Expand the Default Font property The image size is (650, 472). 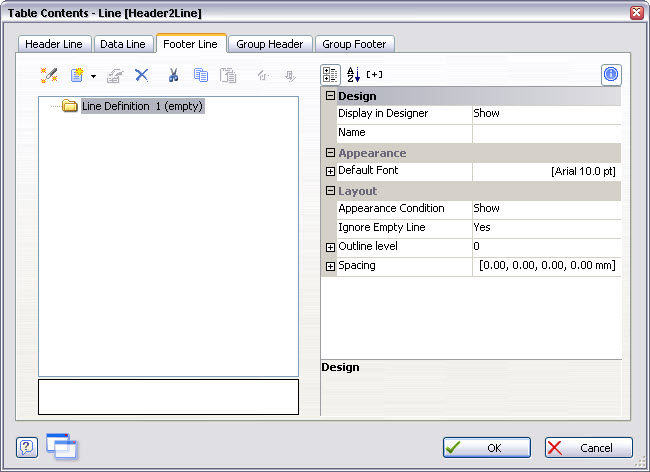coord(330,172)
